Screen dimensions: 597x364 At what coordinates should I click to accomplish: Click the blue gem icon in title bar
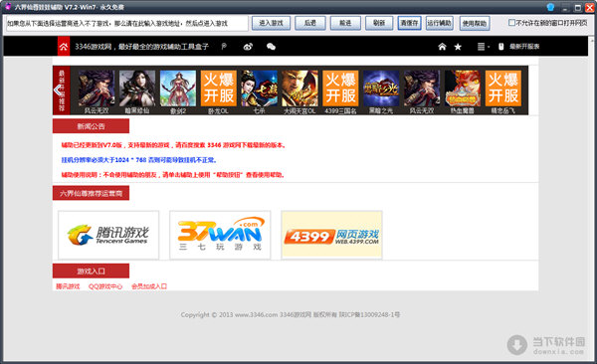click(550, 7)
